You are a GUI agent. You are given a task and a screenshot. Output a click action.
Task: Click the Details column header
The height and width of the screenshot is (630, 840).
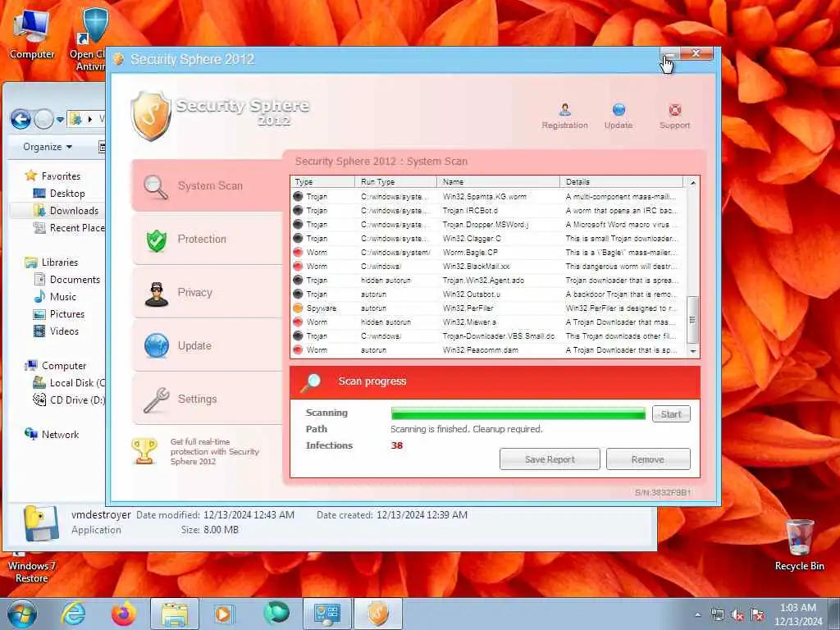[x=621, y=181]
